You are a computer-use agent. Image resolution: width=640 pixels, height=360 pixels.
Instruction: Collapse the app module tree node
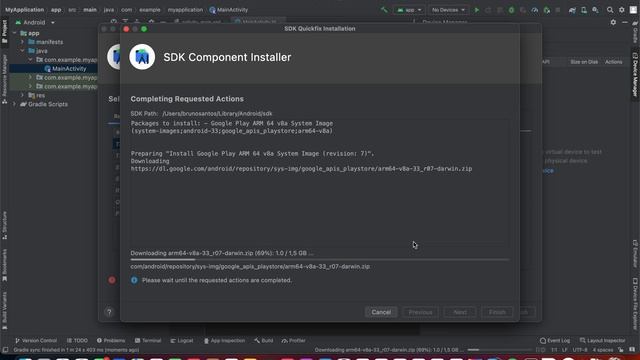[x=15, y=33]
